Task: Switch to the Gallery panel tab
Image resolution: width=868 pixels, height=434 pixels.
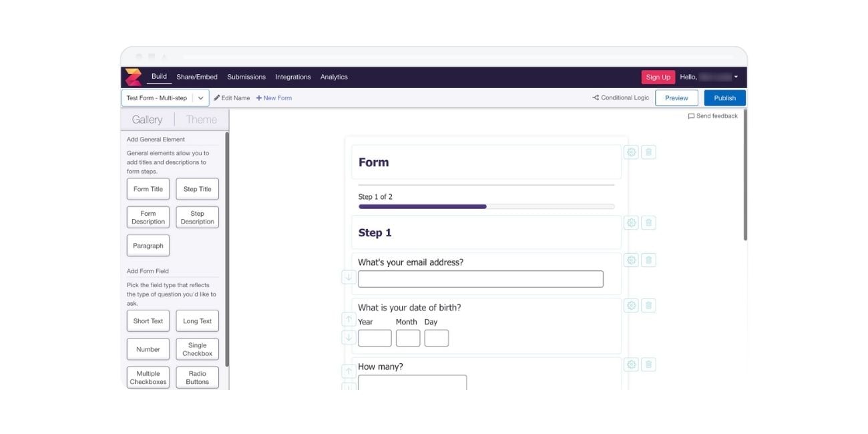Action: [147, 120]
